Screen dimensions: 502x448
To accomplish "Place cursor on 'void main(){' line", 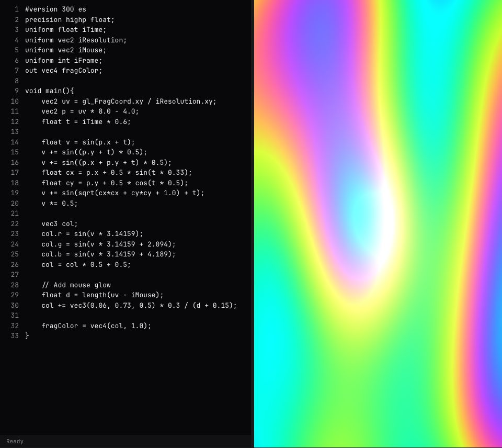I will coord(50,91).
